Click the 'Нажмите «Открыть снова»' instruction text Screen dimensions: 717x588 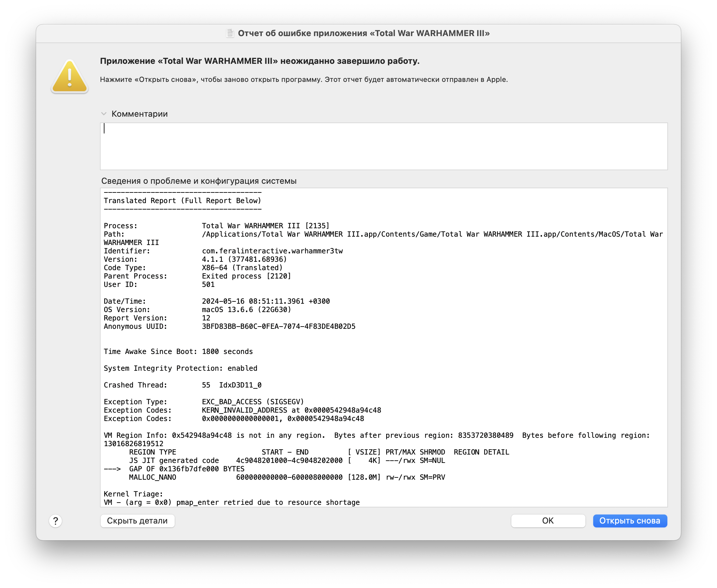(303, 80)
